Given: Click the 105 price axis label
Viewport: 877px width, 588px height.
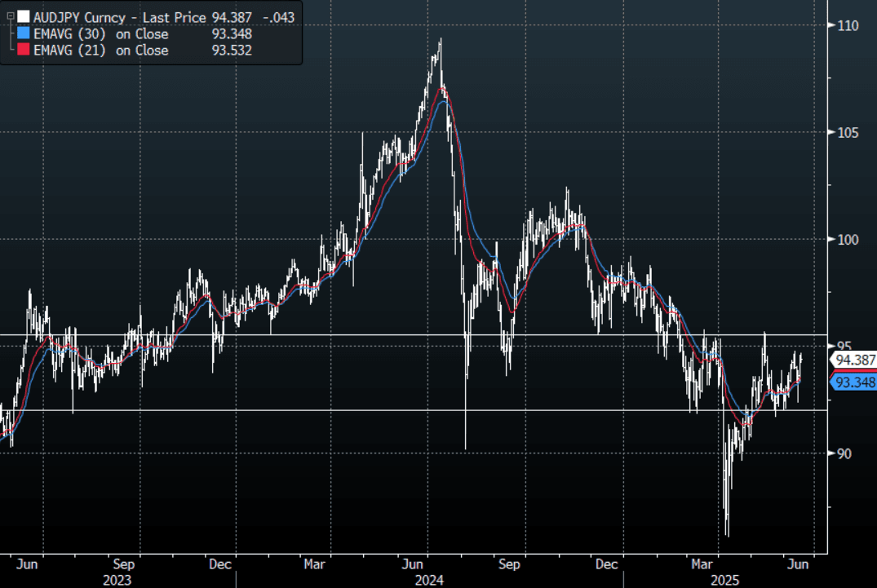Looking at the screenshot, I should 848,133.
